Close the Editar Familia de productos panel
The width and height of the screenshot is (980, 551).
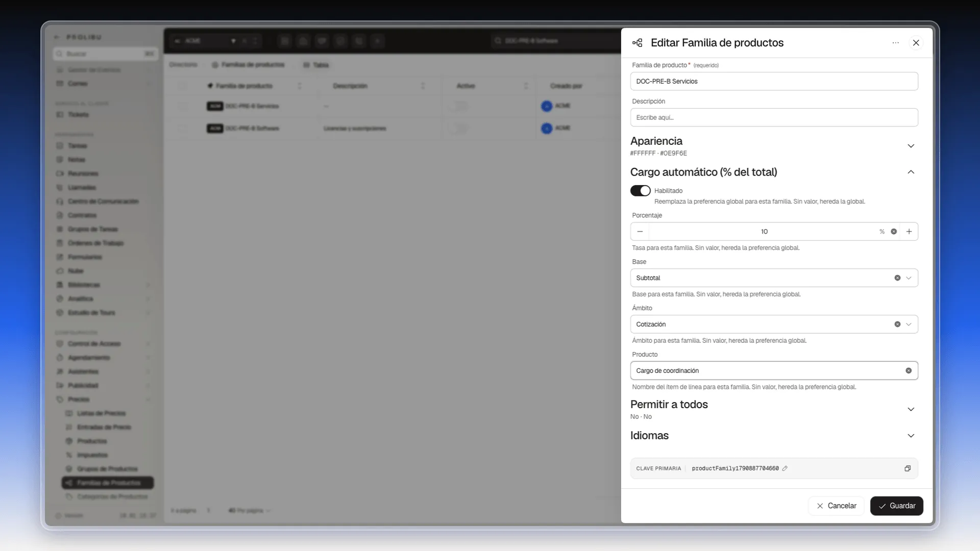(916, 43)
